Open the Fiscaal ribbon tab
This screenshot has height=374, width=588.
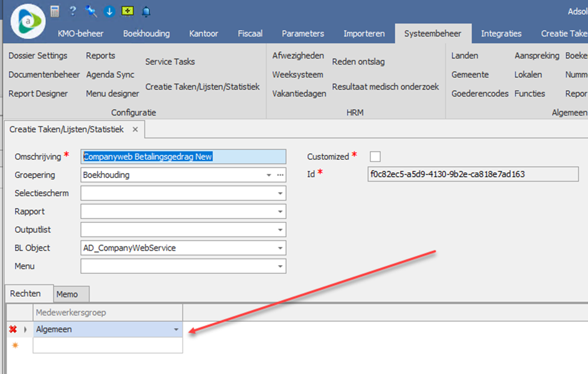tap(250, 34)
